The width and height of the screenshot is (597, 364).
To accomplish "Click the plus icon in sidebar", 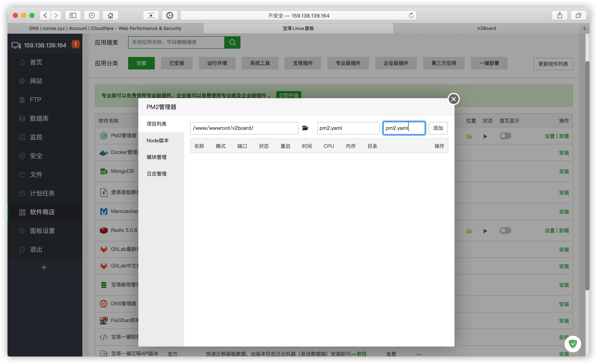I will 44,267.
